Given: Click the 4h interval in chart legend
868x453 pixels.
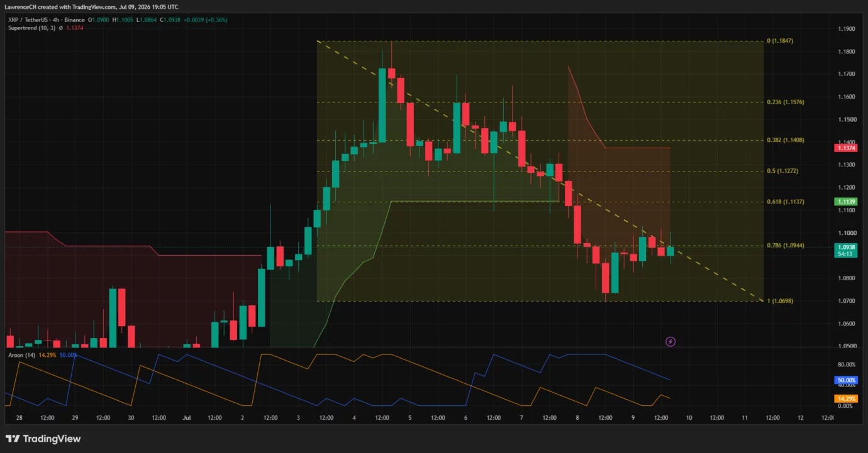Looking at the screenshot, I should pos(57,20).
